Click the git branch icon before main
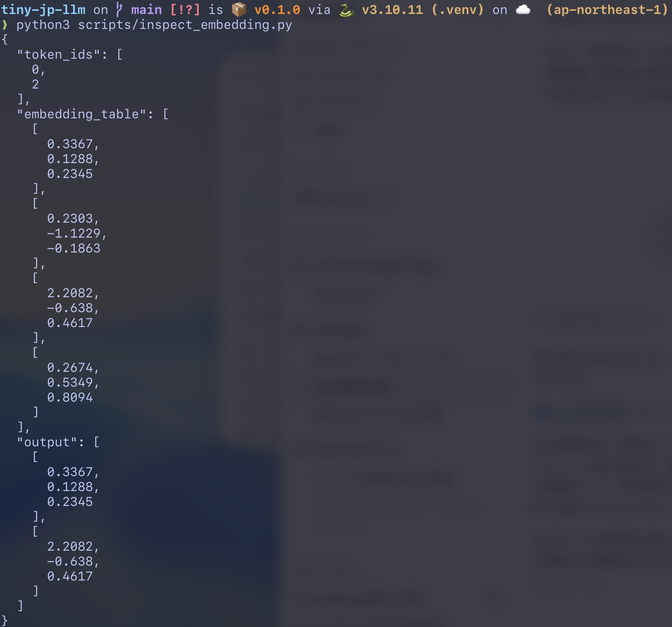The image size is (672, 627). (119, 9)
